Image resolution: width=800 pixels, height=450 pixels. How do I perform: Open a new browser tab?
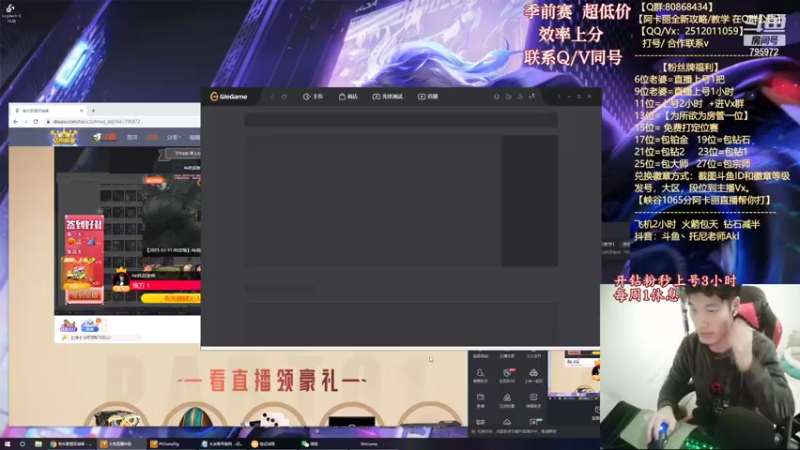[x=93, y=110]
